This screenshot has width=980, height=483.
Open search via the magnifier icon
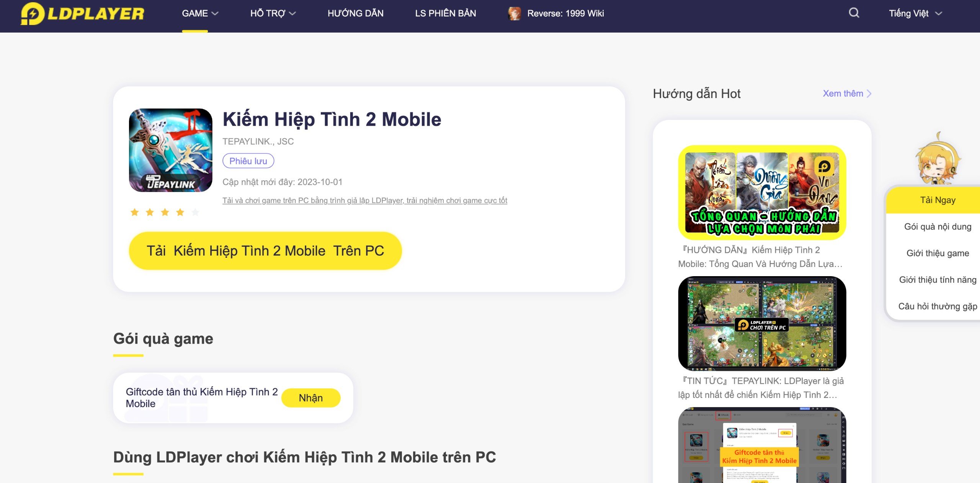pos(854,13)
